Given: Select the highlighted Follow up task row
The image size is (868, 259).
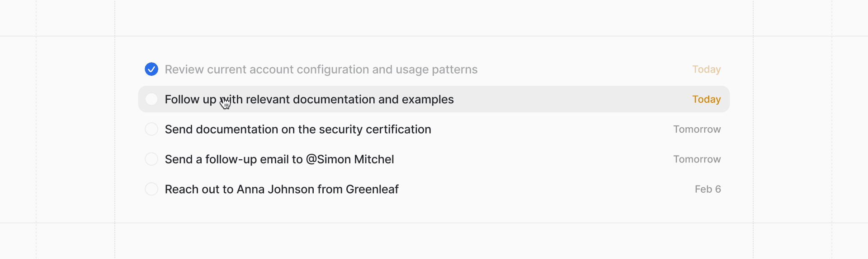Looking at the screenshot, I should pos(565,99).
